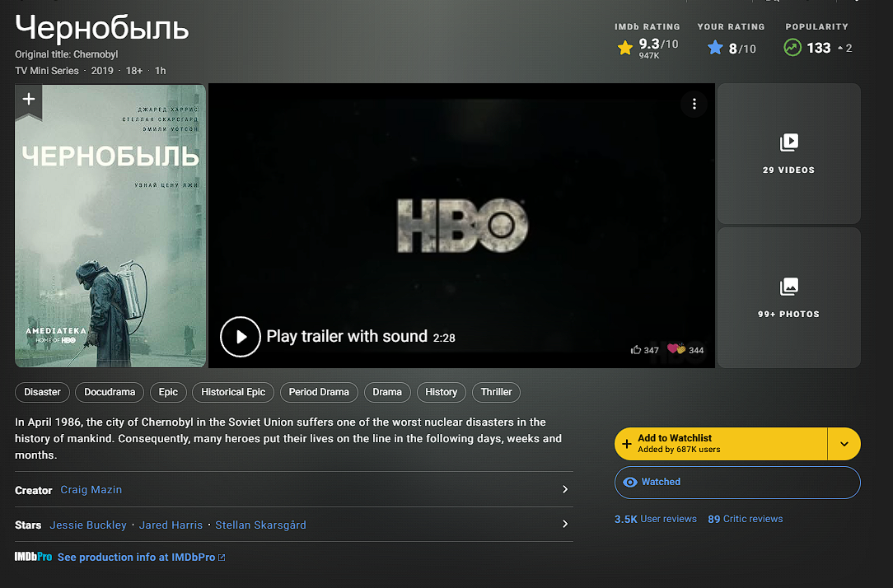Like the trailer with thumbs-up icon
Screen dimensions: 893x588
[x=636, y=349]
